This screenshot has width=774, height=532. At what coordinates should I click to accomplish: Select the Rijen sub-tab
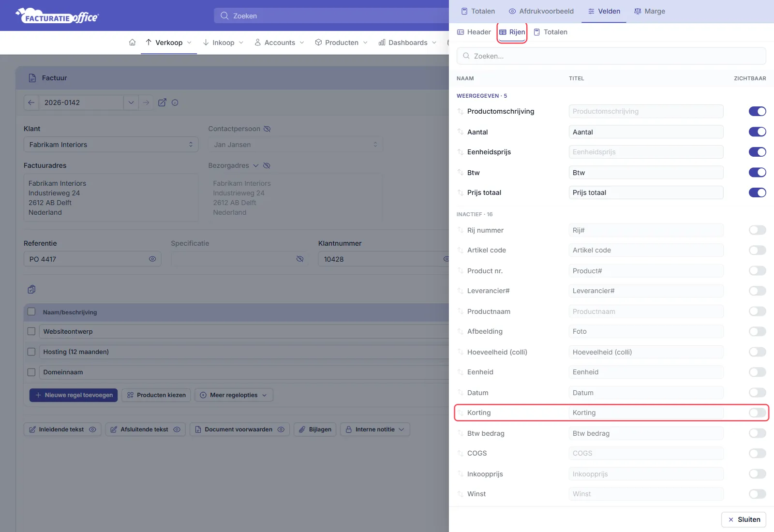point(512,32)
